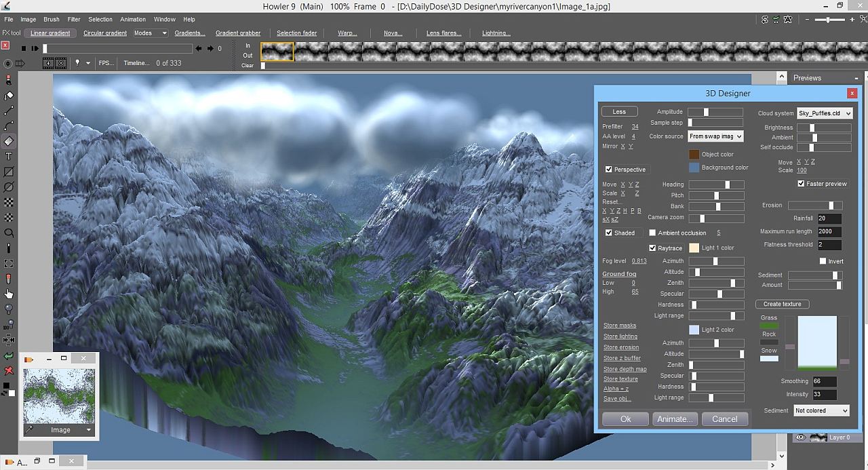Screen dimensions: 868x470
Task: Select the Text tool in the left toolbar
Action: pyautogui.click(x=8, y=156)
